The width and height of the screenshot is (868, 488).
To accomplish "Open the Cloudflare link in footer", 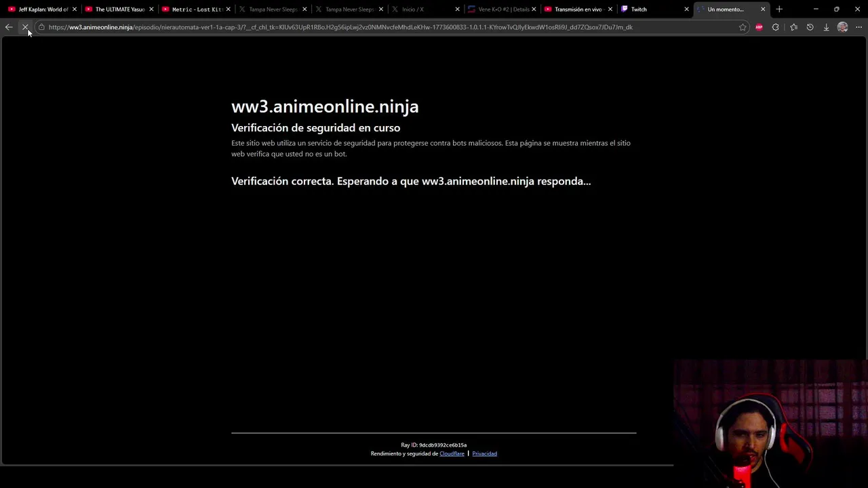I will point(452,453).
